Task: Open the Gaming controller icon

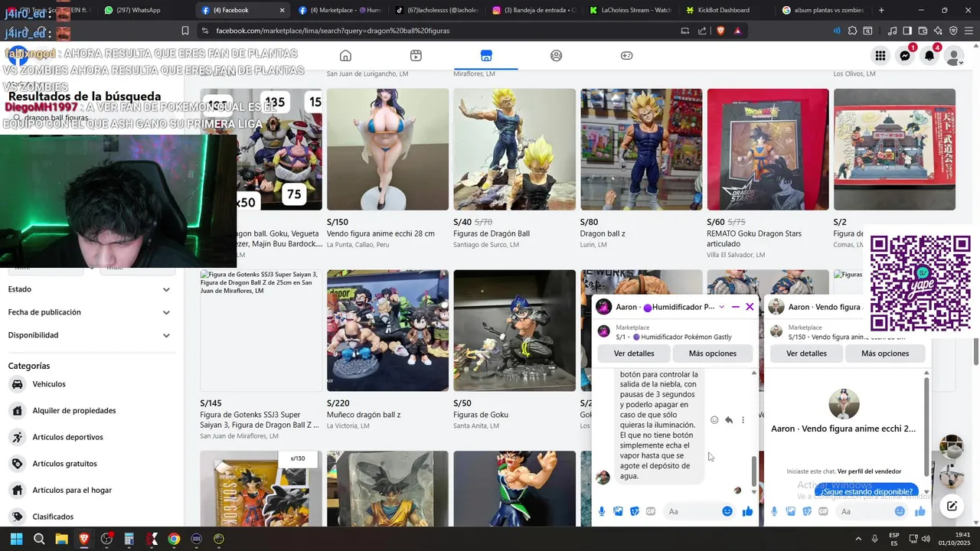Action: pos(626,55)
